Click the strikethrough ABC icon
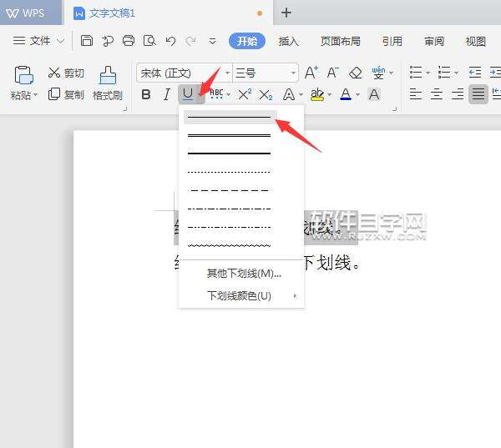Screen dimensions: 501x448 pyautogui.click(x=216, y=94)
